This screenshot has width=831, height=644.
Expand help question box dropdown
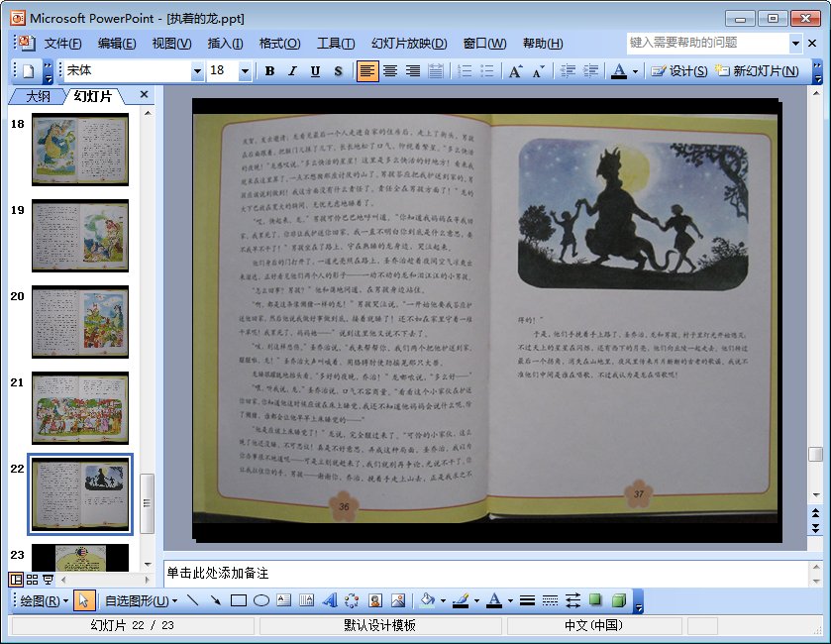point(795,44)
